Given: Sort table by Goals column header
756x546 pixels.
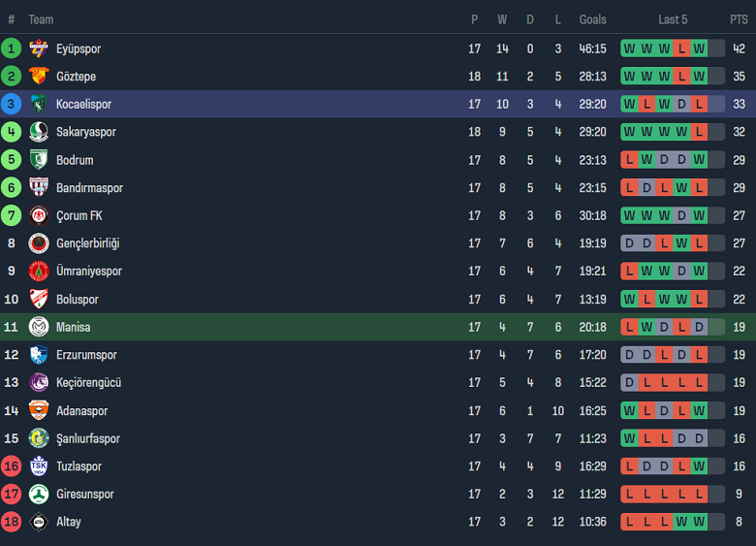Looking at the screenshot, I should click(x=592, y=19).
